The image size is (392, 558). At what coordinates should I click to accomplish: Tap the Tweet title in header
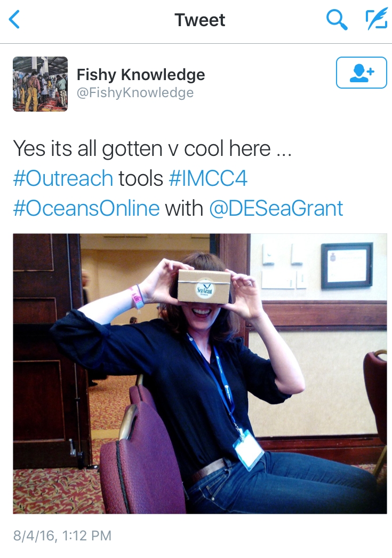coord(199,20)
